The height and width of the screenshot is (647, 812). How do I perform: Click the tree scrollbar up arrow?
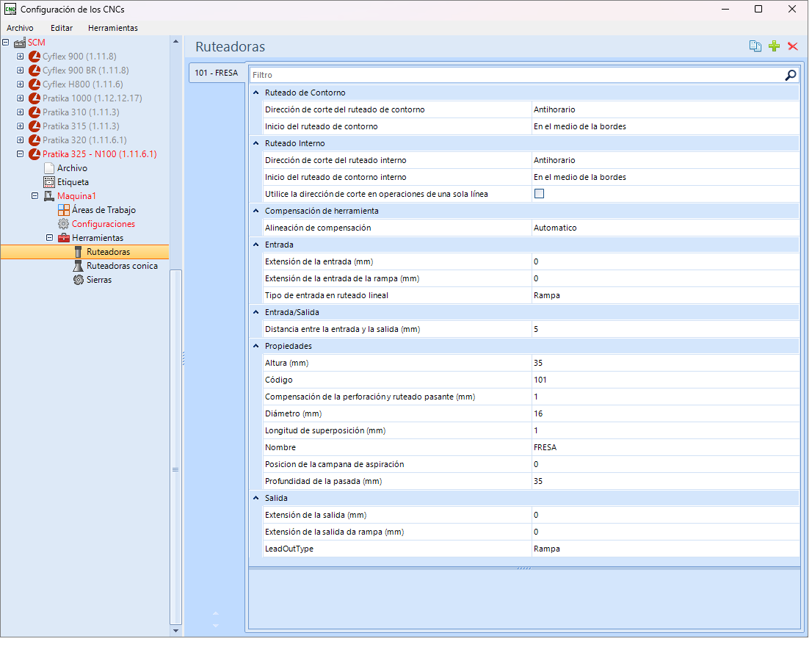pos(175,41)
